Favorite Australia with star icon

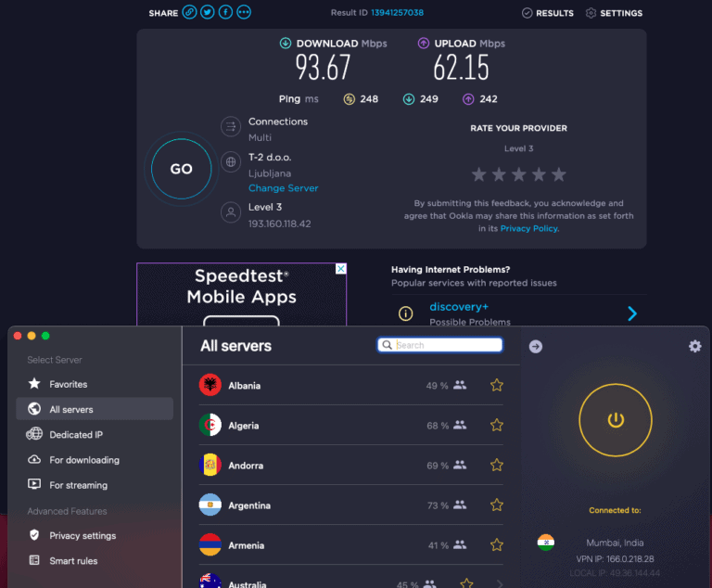466,583
